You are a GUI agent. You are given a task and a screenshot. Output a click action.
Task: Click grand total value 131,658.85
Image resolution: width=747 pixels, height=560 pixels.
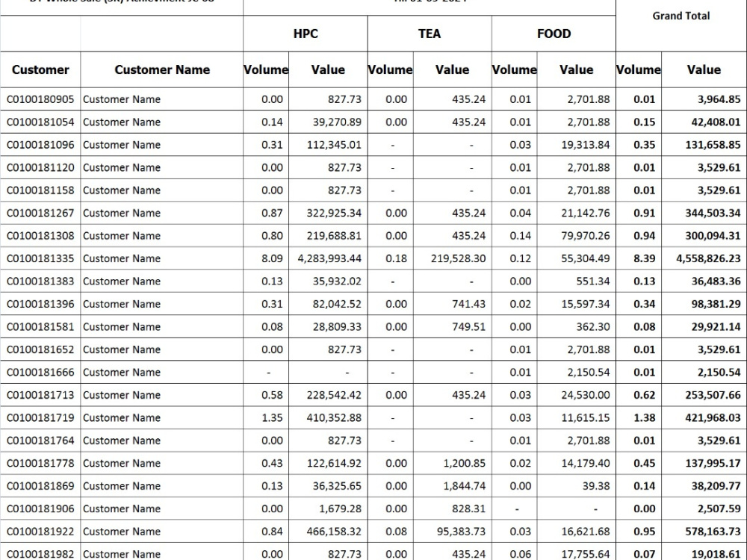tap(713, 146)
